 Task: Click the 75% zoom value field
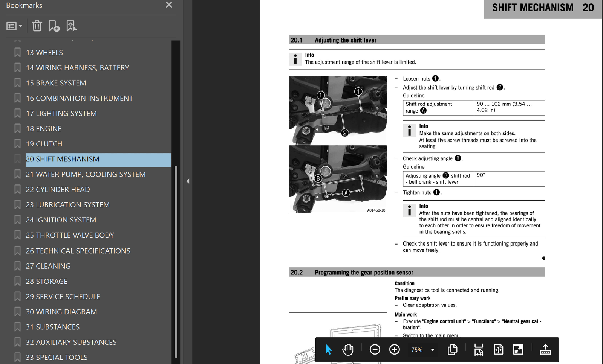click(416, 350)
